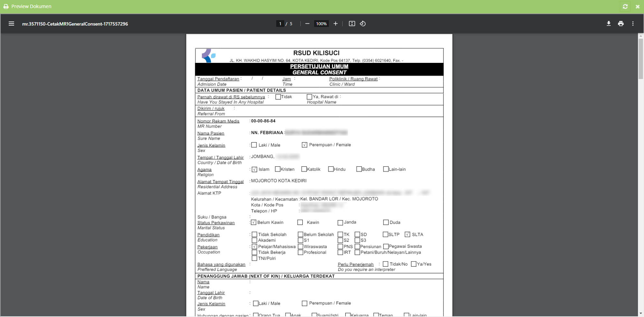
Task: Check the interpreter Ya/Yes checkbox
Action: (x=414, y=264)
